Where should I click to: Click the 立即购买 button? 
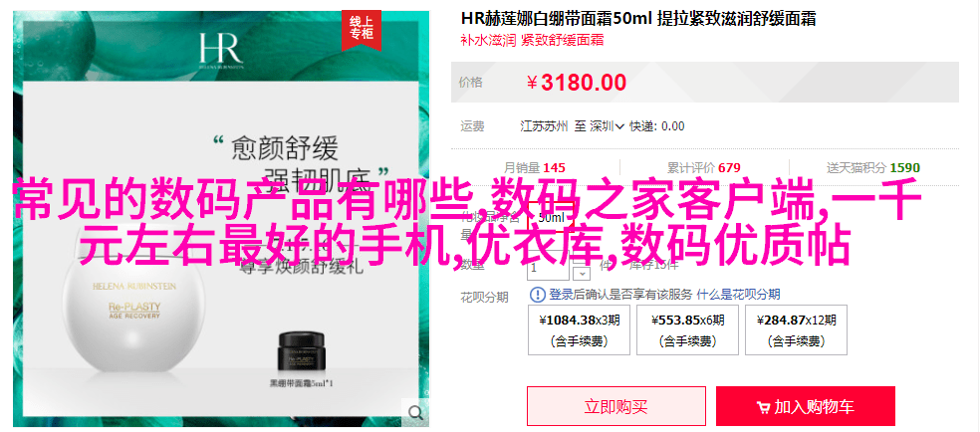tap(615, 406)
